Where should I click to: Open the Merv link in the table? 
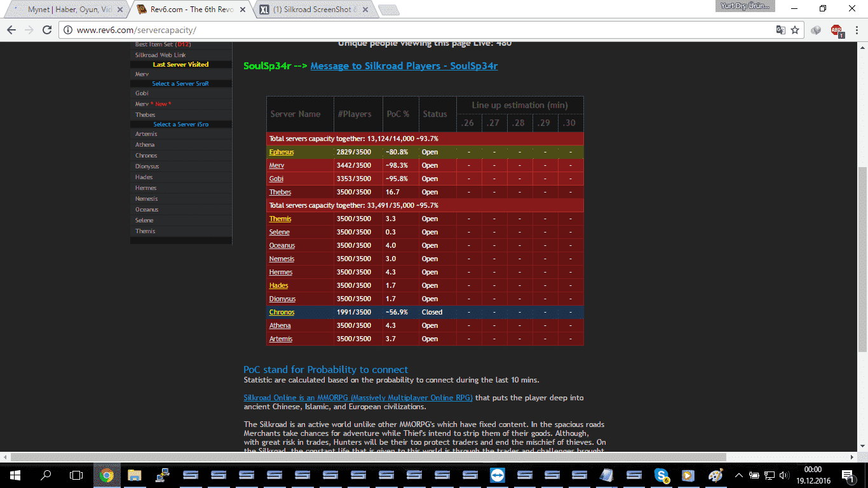click(276, 166)
